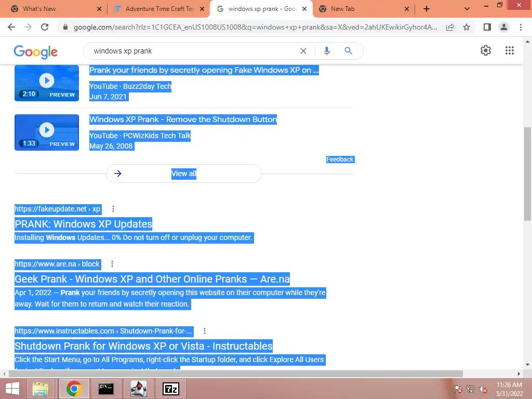Play the 2:10 video preview thumbnail
This screenshot has height=399, width=532.
(47, 83)
